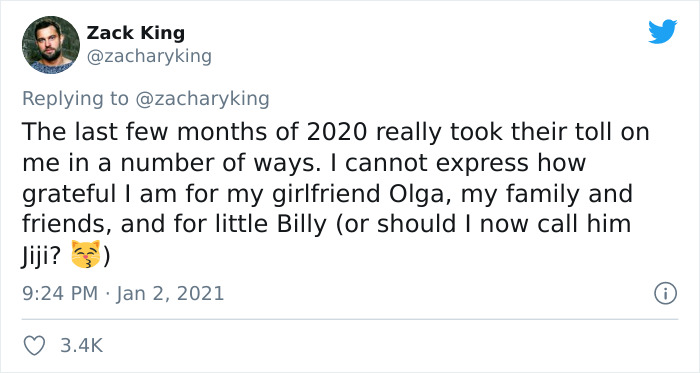This screenshot has height=373, width=700.
Task: Click the word "express" in the tweet
Action: coord(482,164)
